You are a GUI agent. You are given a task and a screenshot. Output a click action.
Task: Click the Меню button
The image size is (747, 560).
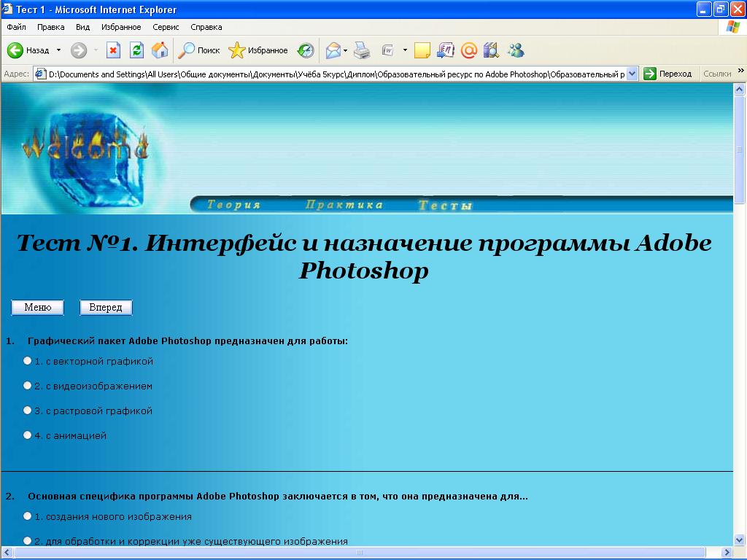pyautogui.click(x=38, y=308)
